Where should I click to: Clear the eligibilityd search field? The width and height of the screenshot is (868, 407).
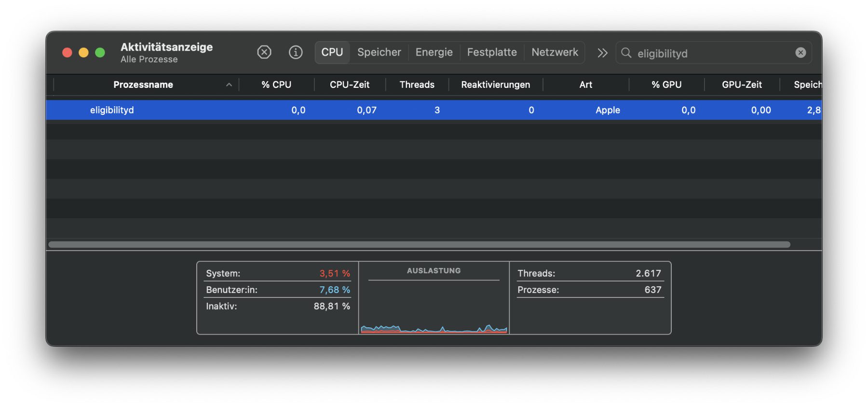[800, 53]
